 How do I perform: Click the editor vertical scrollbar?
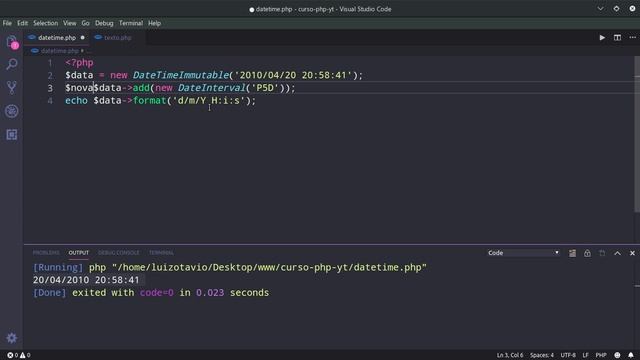[637, 135]
